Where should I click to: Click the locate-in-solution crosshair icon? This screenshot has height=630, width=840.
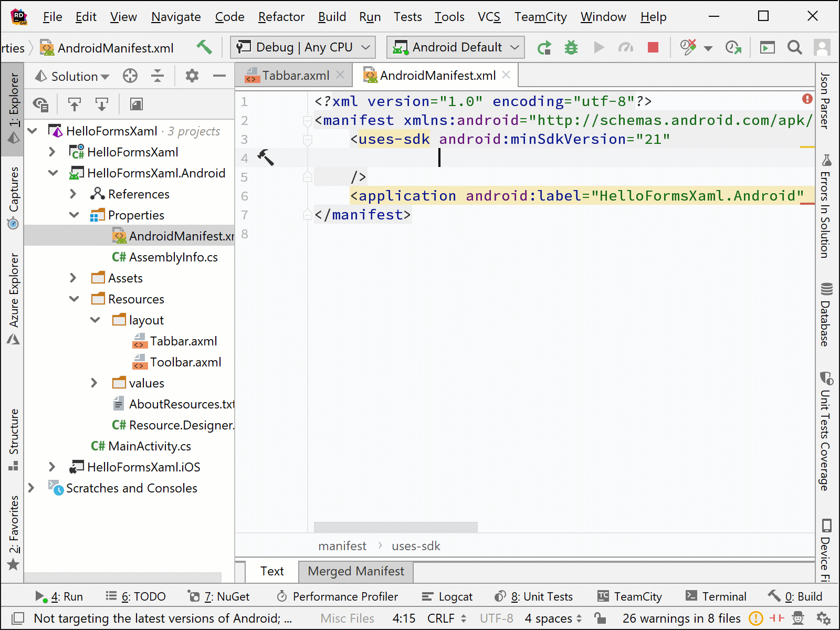(x=130, y=76)
